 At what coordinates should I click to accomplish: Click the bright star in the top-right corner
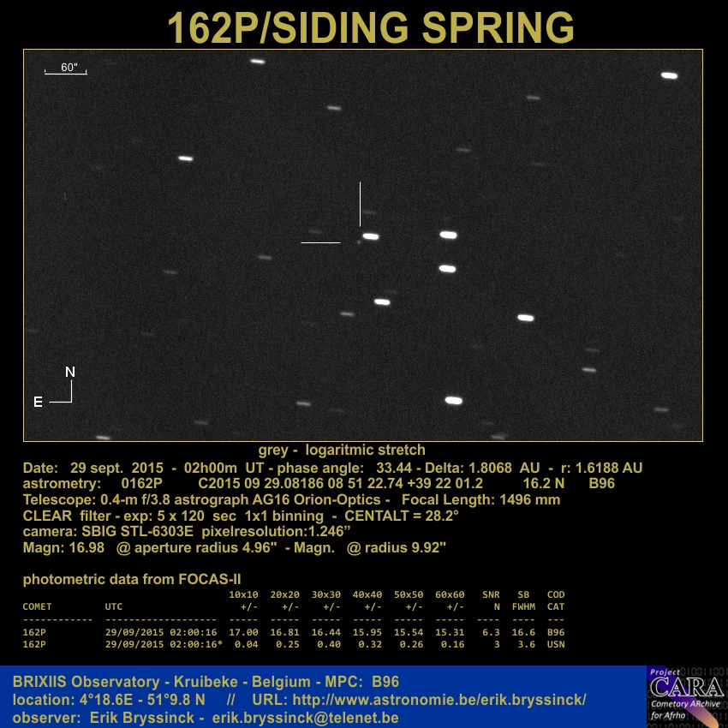[x=669, y=75]
